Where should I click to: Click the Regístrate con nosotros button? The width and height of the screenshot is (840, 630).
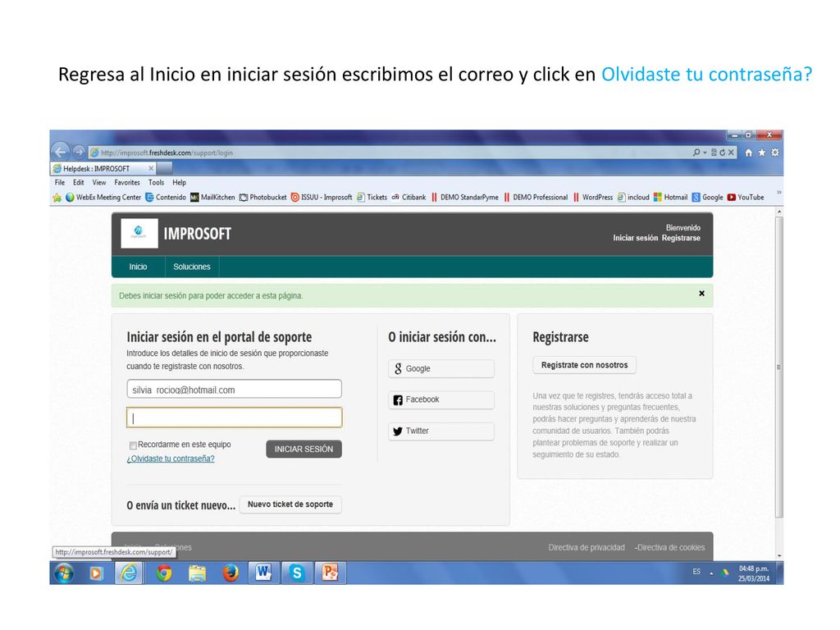coord(584,365)
